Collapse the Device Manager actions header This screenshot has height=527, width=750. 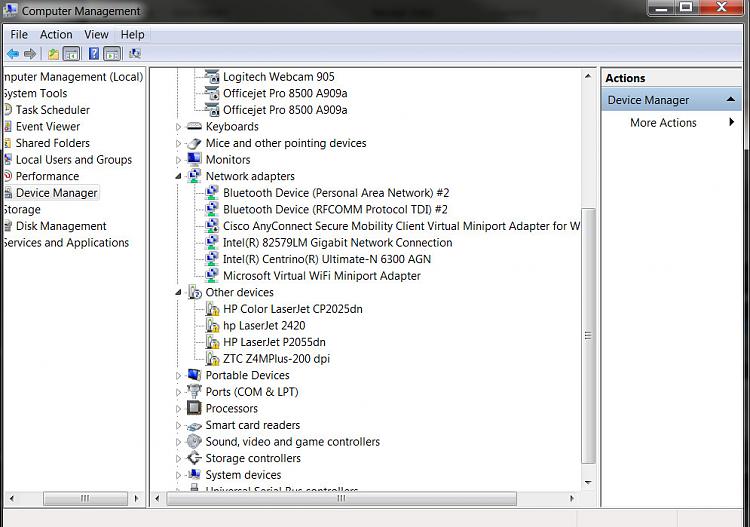pyautogui.click(x=730, y=99)
